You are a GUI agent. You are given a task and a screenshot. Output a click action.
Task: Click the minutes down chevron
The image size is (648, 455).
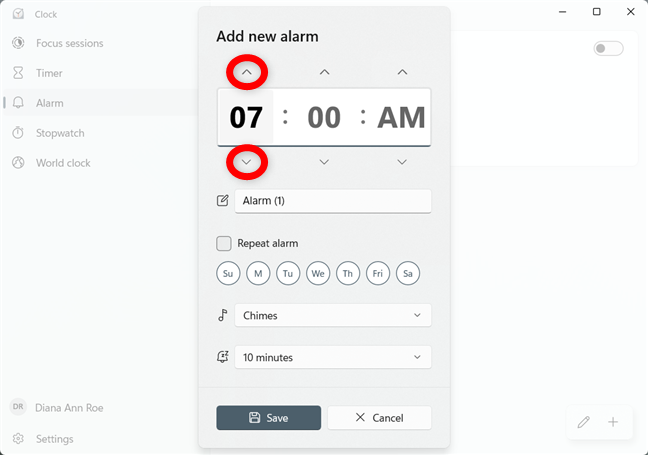tap(324, 162)
